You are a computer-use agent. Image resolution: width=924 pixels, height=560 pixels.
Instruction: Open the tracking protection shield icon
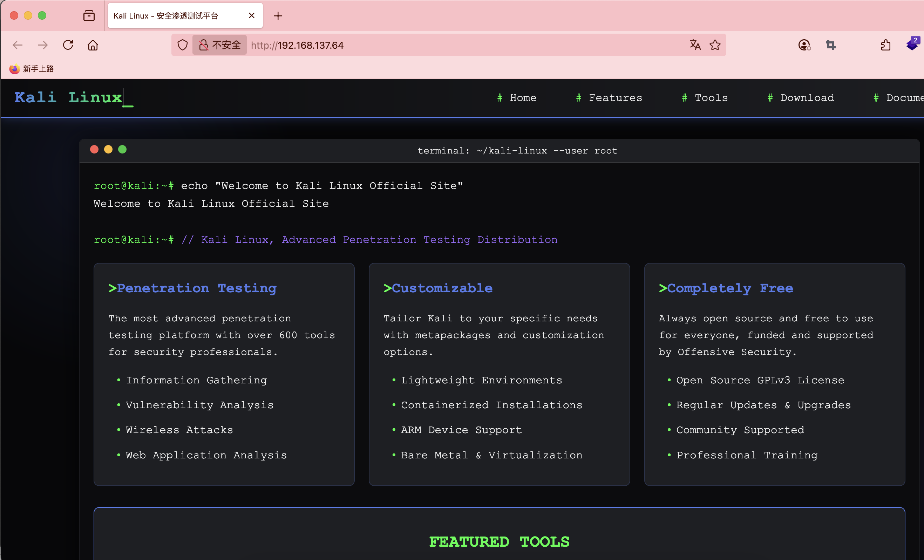[x=183, y=45]
